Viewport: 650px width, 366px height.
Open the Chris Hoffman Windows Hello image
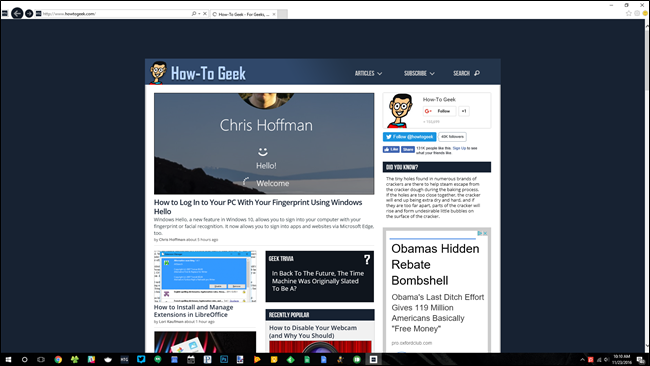264,143
